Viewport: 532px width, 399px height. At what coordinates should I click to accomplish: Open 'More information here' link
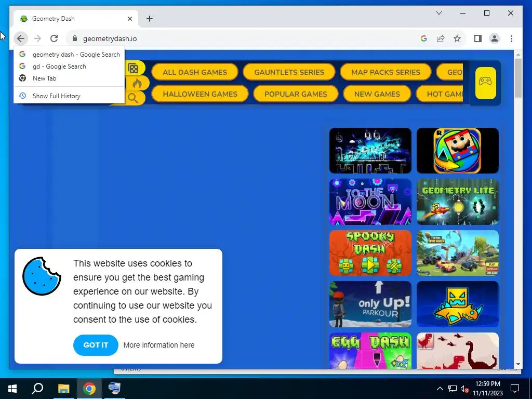tap(159, 345)
